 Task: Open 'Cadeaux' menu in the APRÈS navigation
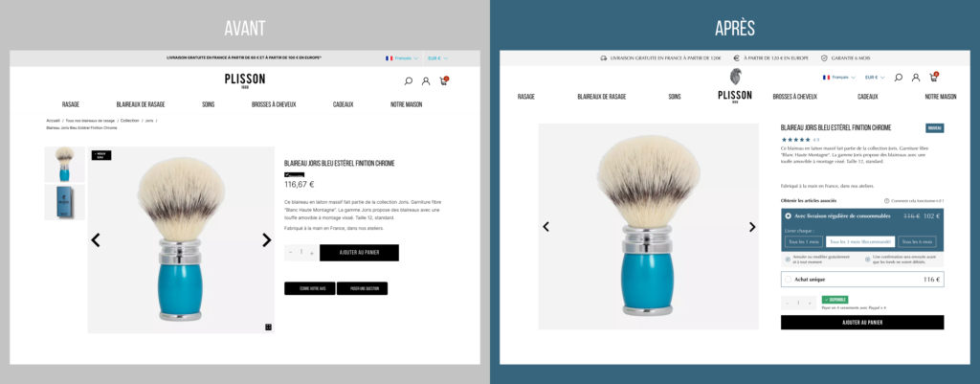867,97
